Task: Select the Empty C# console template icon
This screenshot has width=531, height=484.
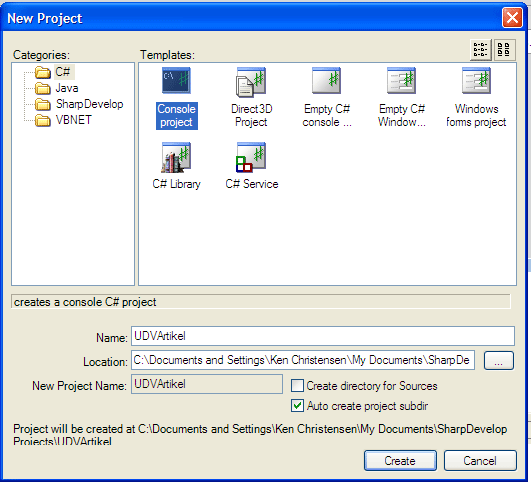Action: pos(326,81)
